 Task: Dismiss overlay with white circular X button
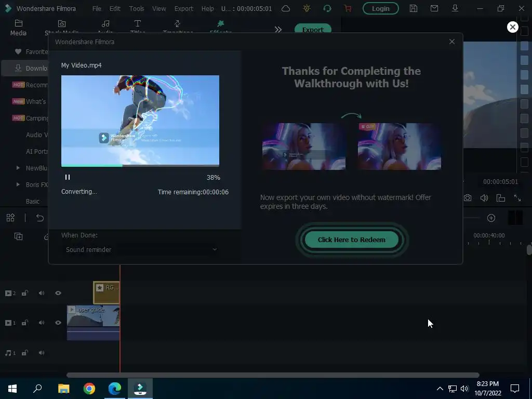[512, 27]
